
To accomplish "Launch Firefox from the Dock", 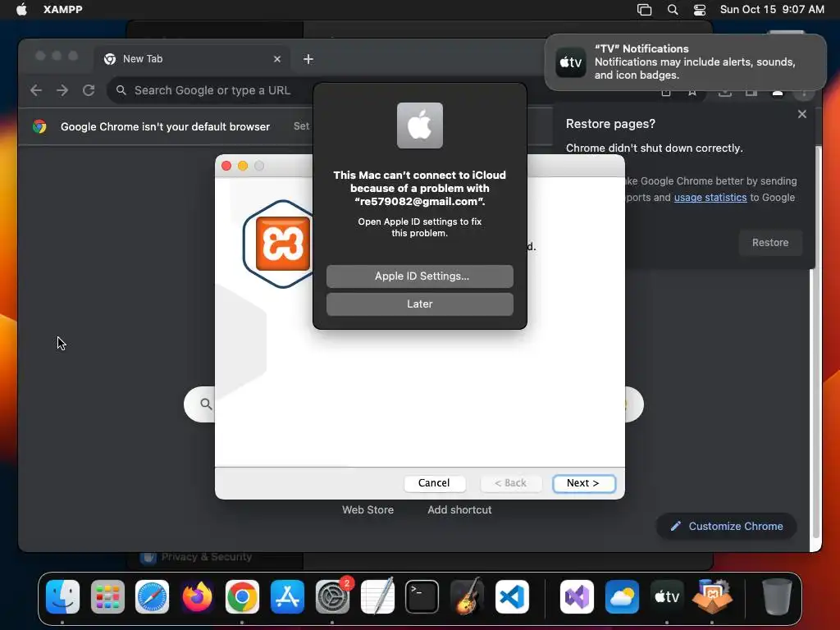I will [x=197, y=597].
